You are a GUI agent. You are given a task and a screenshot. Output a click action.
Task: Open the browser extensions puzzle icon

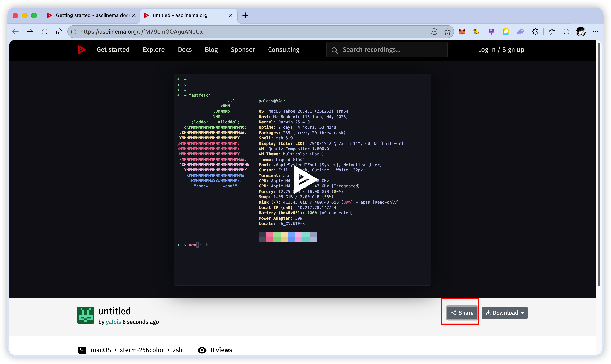click(535, 32)
